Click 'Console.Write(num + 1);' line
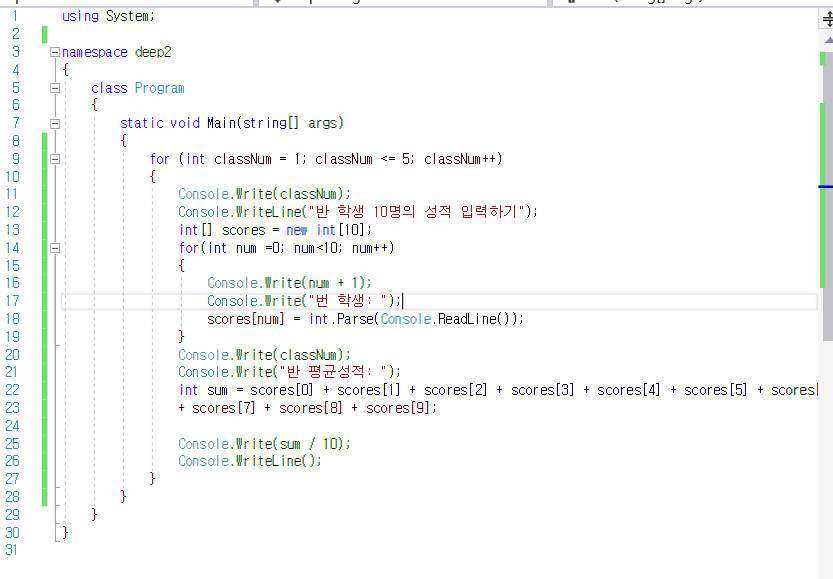The height and width of the screenshot is (579, 833). (x=289, y=283)
